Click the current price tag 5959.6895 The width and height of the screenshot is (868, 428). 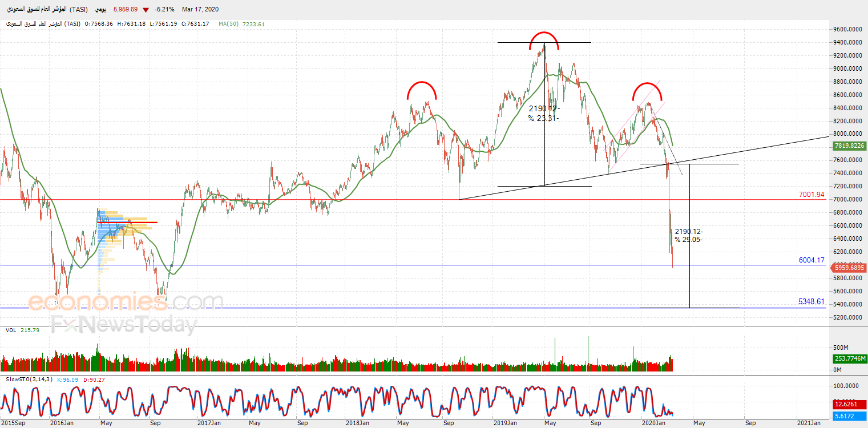click(849, 267)
